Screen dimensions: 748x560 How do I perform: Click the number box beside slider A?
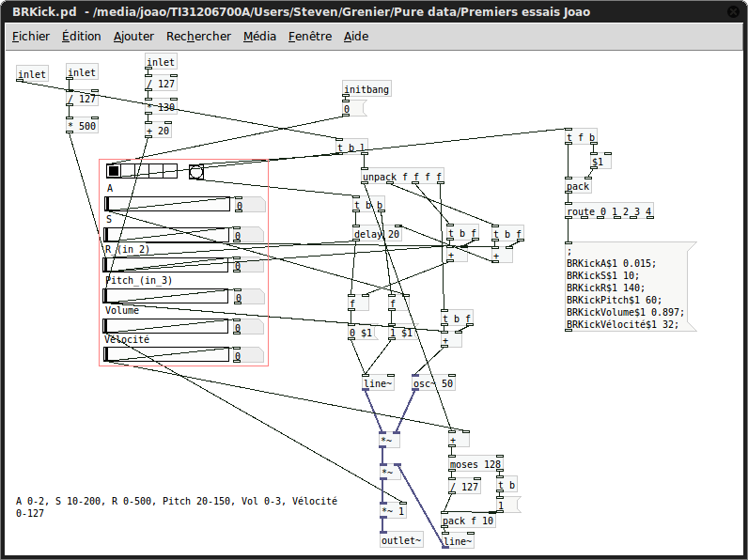point(250,205)
